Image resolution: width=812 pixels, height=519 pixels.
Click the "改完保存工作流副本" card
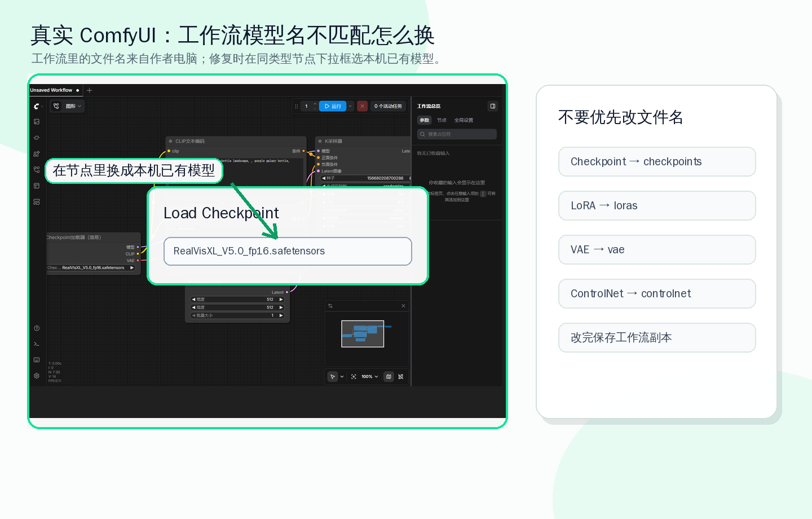click(657, 338)
